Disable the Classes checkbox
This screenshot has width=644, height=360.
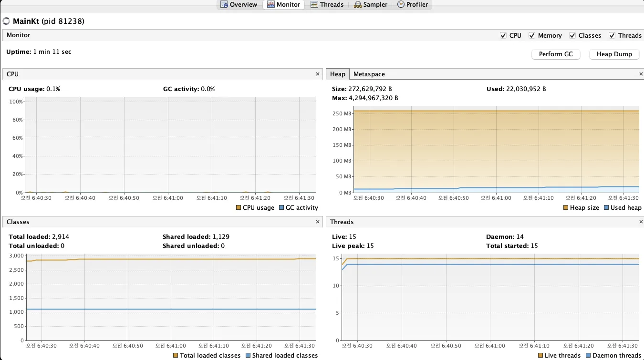(572, 36)
